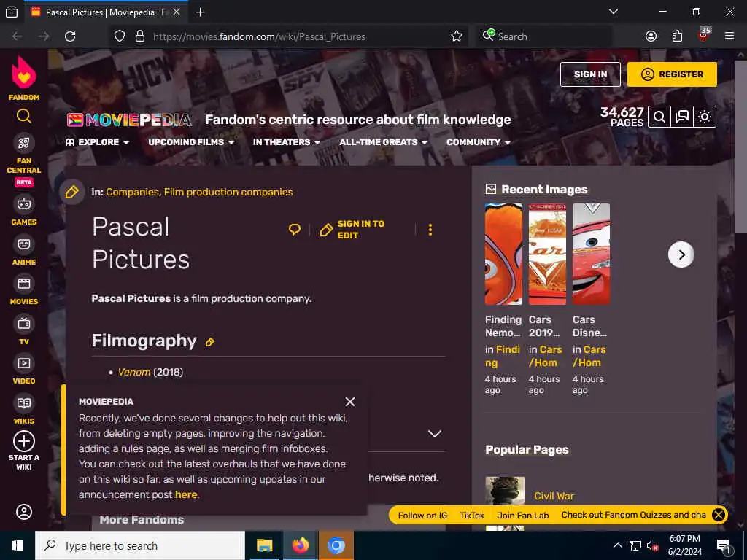This screenshot has height=560, width=747.
Task: Click the Moviepedia wiki logo
Action: tap(129, 120)
